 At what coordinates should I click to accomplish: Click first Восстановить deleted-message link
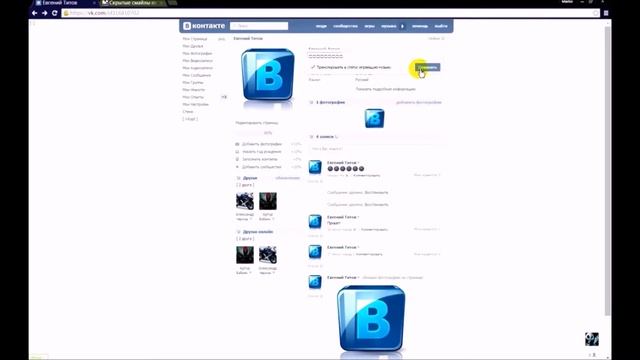click(x=376, y=192)
